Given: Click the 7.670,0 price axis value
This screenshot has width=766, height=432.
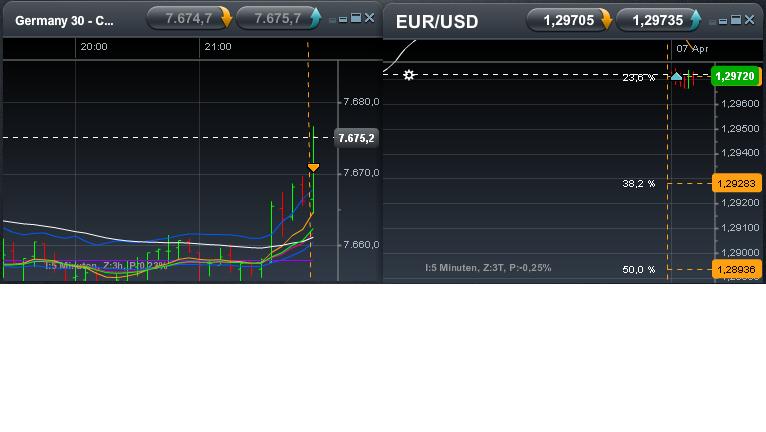Looking at the screenshot, I should (361, 173).
